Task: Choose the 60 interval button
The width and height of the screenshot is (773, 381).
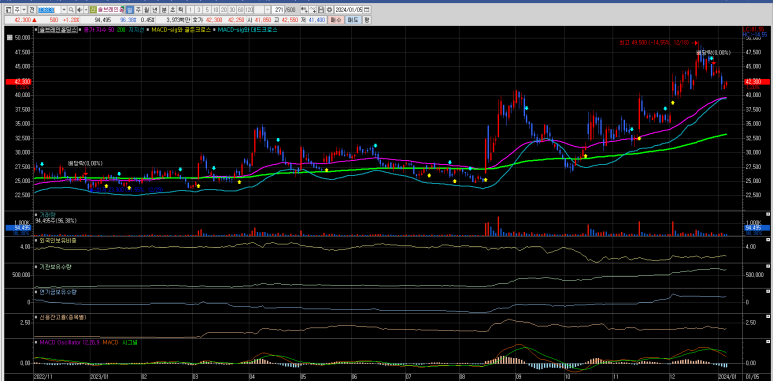Action: tap(241, 10)
